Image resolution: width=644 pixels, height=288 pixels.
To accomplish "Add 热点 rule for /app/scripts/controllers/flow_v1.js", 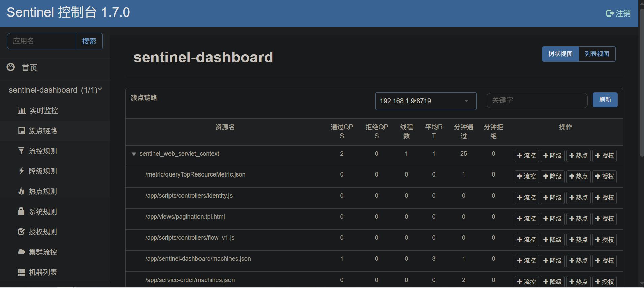I will (x=578, y=240).
